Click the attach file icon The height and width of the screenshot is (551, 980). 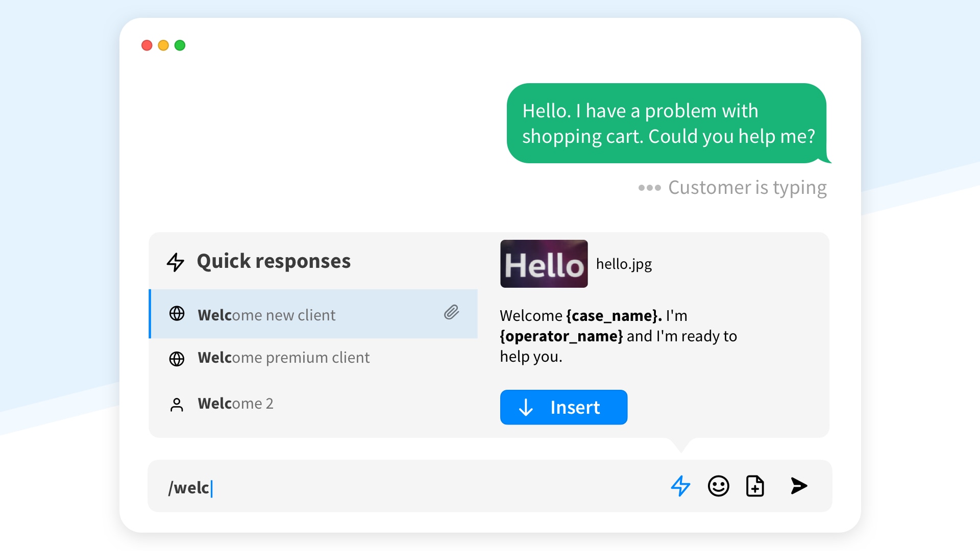[x=755, y=486]
